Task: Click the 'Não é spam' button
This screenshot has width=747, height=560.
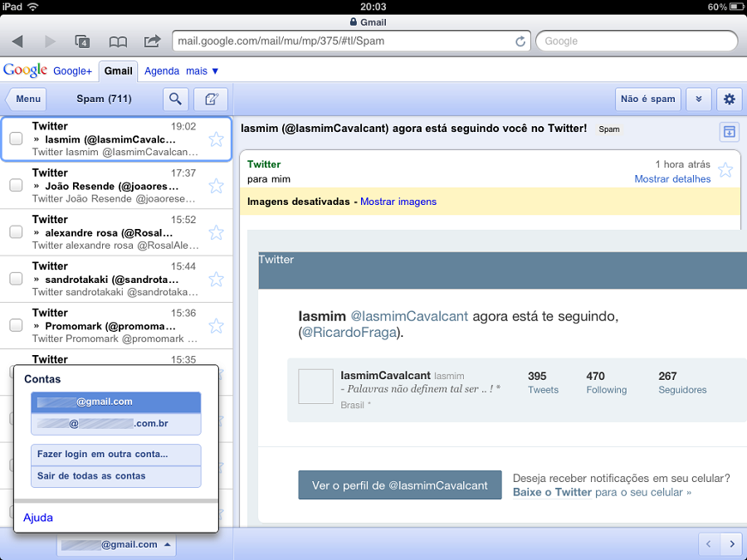Action: click(647, 100)
